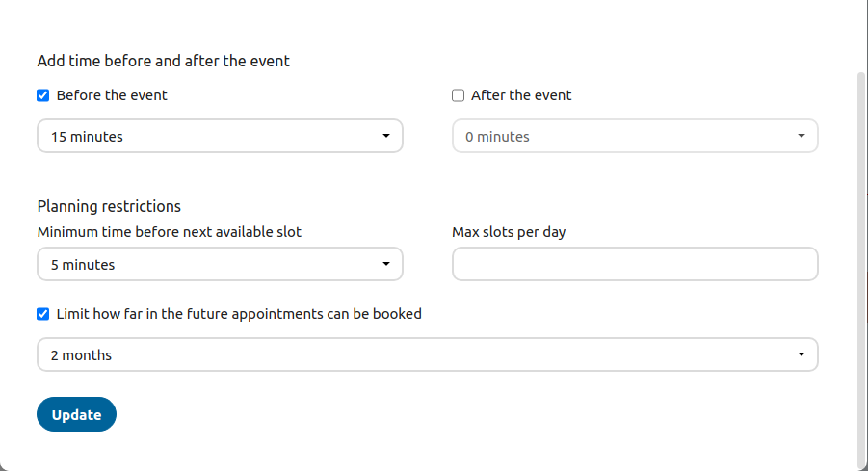Viewport: 868px width, 471px height.
Task: Click the "Before the event" label text
Action: tap(112, 95)
